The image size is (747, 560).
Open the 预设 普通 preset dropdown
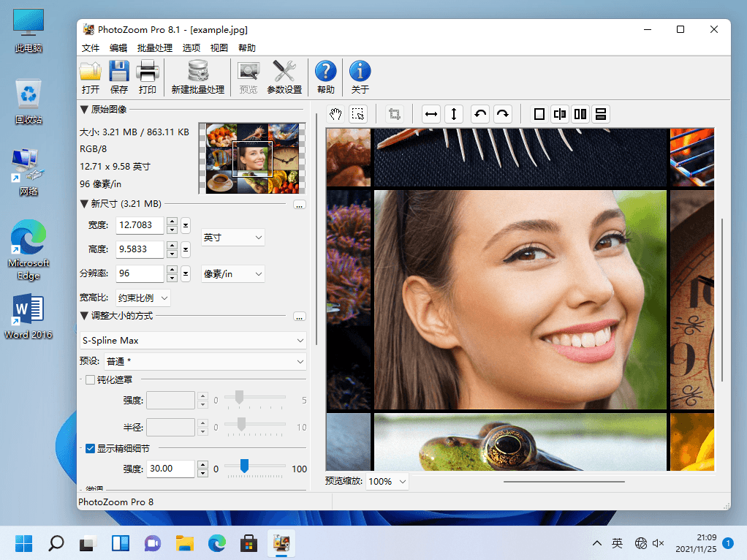pyautogui.click(x=205, y=362)
